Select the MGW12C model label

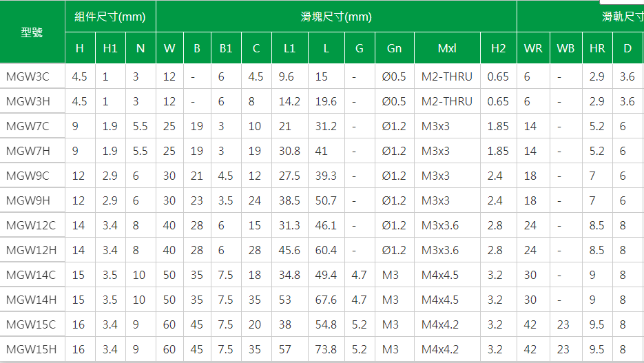(32, 225)
